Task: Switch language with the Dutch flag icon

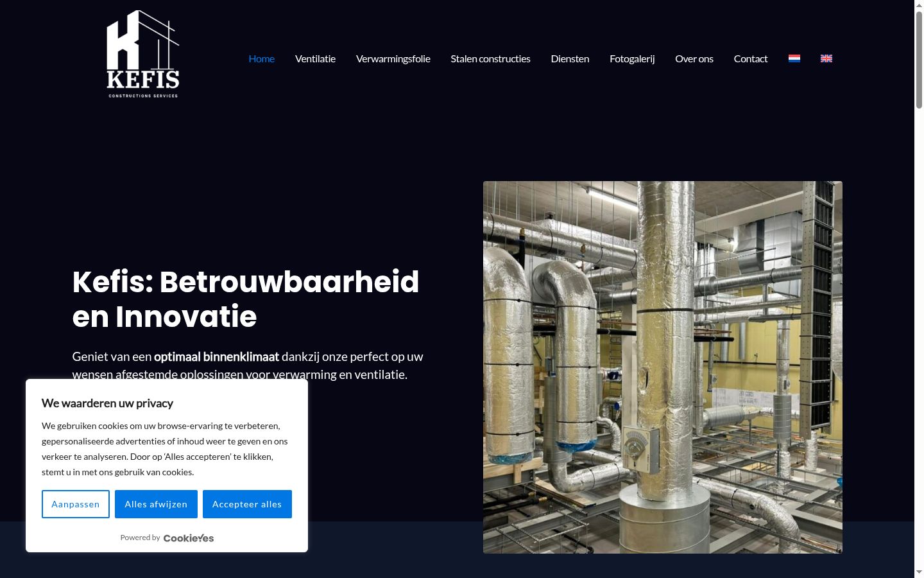Action: tap(794, 58)
